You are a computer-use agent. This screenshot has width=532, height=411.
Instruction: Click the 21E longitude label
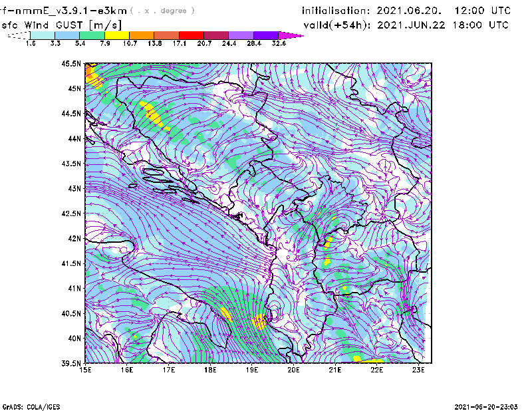[x=335, y=370]
